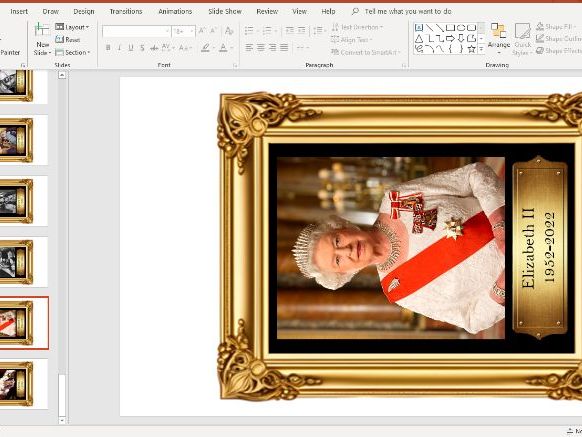The width and height of the screenshot is (582, 437).
Task: Click the Shape Fill button
Action: pos(555,27)
